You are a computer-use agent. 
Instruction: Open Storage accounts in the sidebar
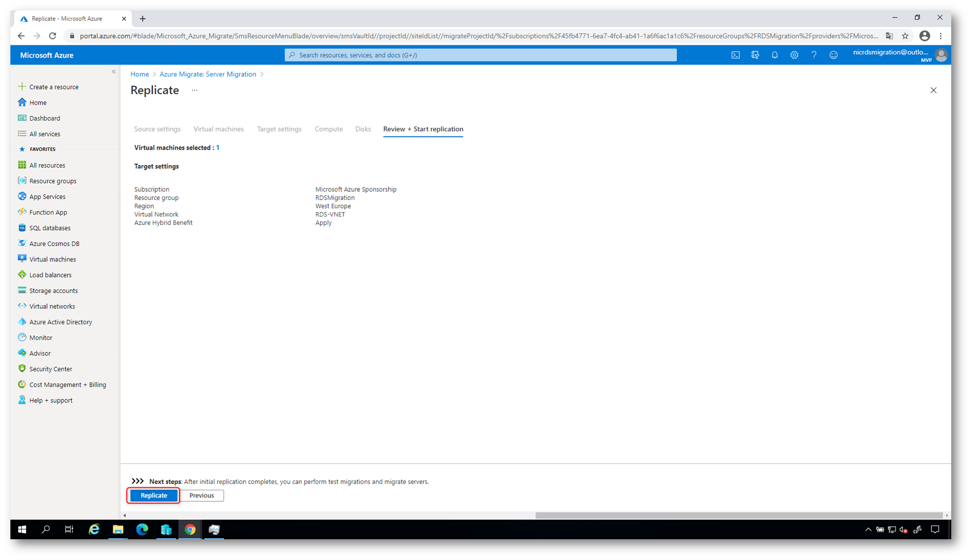pyautogui.click(x=53, y=291)
